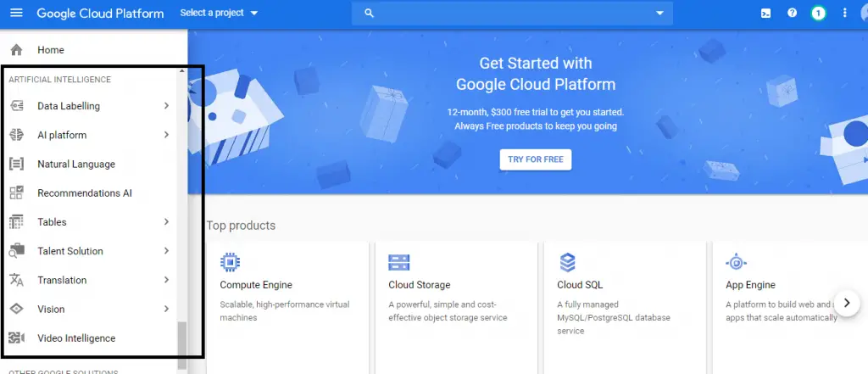Select Translation menu item
The width and height of the screenshot is (868, 374).
[x=88, y=281]
